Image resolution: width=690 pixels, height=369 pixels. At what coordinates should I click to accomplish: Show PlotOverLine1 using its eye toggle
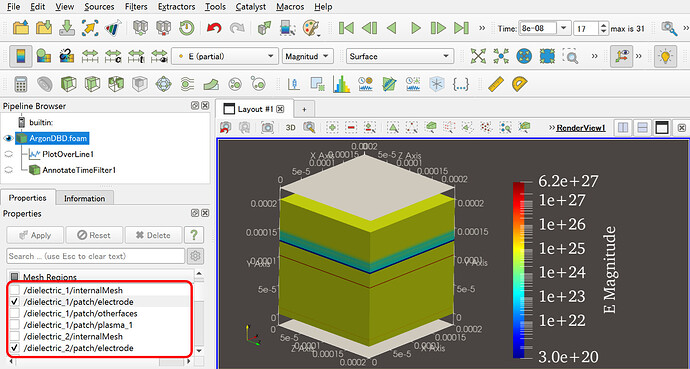coord(8,154)
